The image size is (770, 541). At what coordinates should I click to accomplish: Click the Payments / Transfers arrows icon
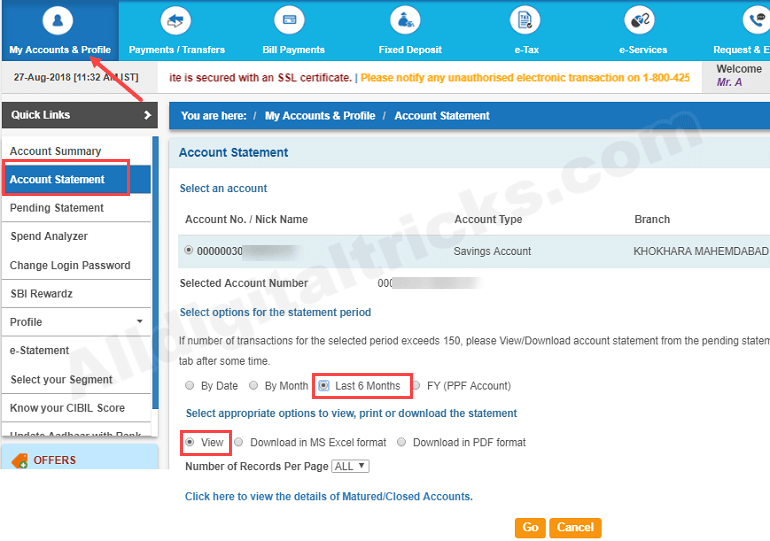click(175, 21)
